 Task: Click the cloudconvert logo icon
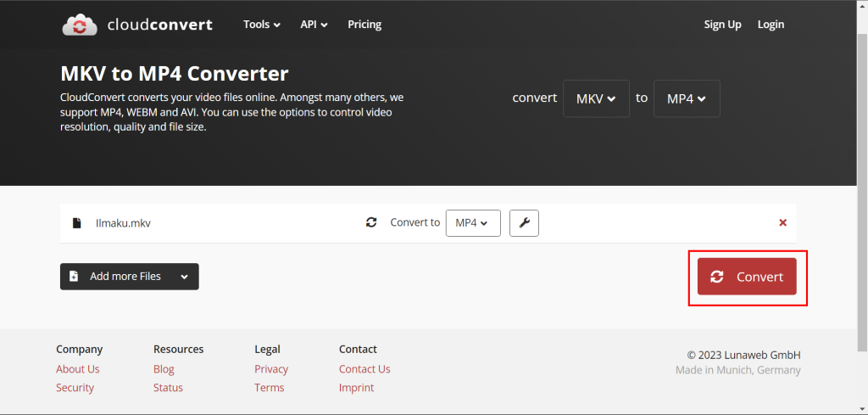click(x=80, y=25)
